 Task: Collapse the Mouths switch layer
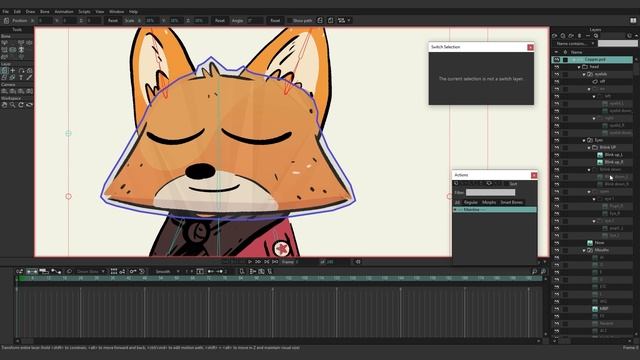(584, 250)
